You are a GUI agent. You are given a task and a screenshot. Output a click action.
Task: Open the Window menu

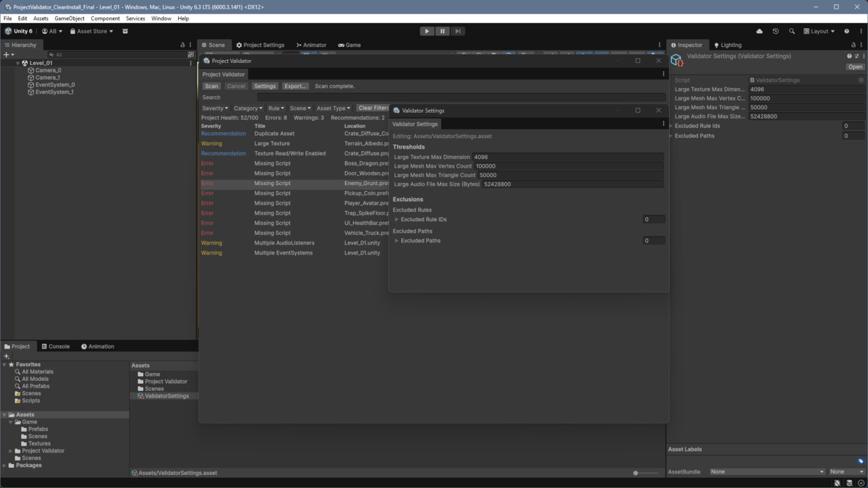pos(161,18)
